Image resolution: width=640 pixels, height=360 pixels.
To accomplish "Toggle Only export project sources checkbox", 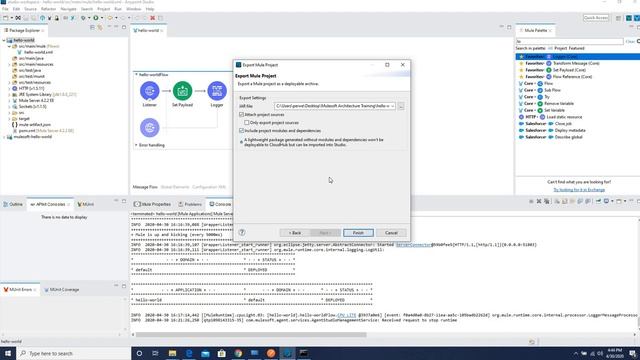I will click(x=247, y=122).
